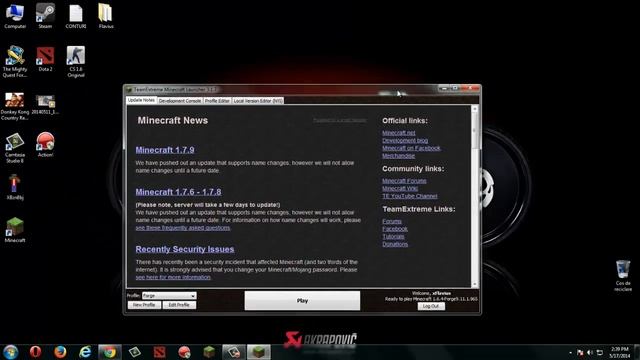Select The Mighty Quest desktop shortcut

tap(15, 62)
